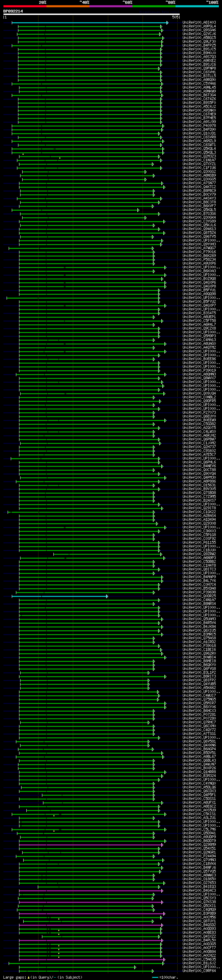Select the UniRef100_C3YG89 label
Image resolution: width=222 pixels, height=980 pixels.
point(199,221)
